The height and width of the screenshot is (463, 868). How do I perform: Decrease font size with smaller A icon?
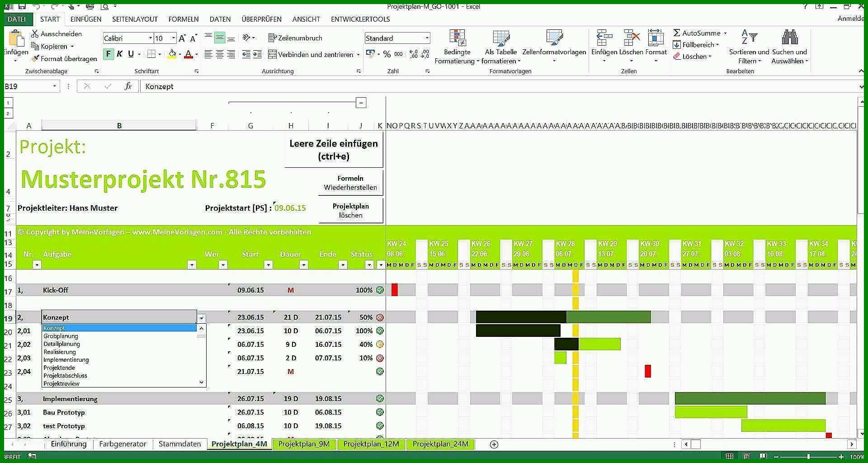[x=193, y=38]
